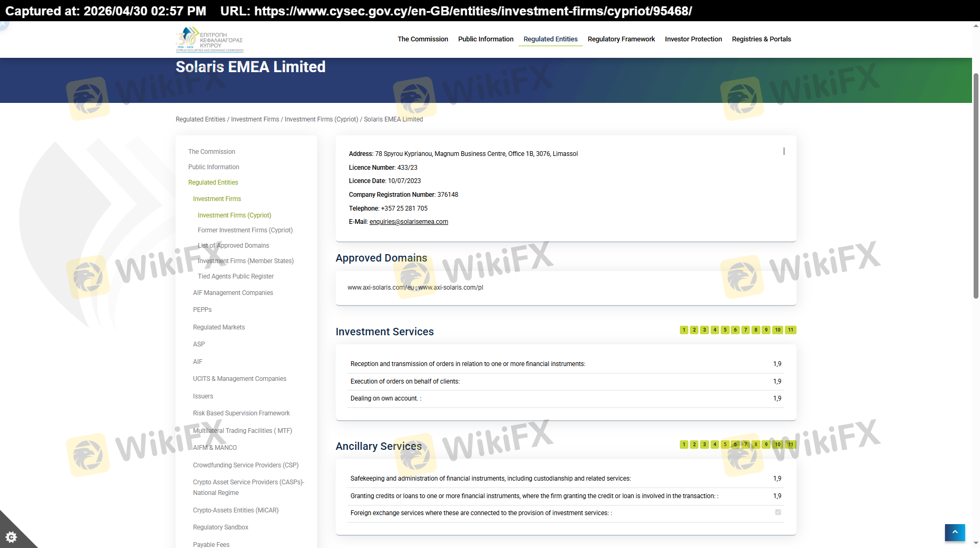Image resolution: width=980 pixels, height=548 pixels.
Task: Open Risk Based Supervision Framework in sidebar
Action: pyautogui.click(x=241, y=413)
